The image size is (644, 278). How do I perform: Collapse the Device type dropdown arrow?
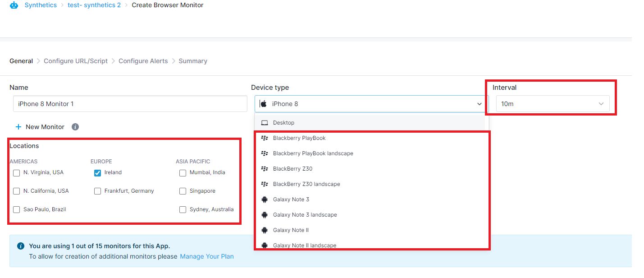pyautogui.click(x=480, y=104)
